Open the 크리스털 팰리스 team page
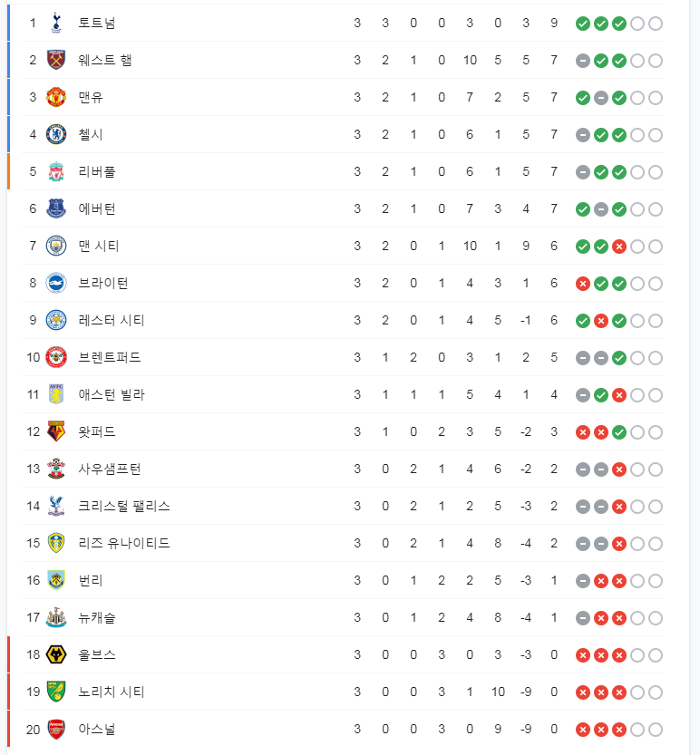Screen dimensions: 700x755 pos(123,506)
